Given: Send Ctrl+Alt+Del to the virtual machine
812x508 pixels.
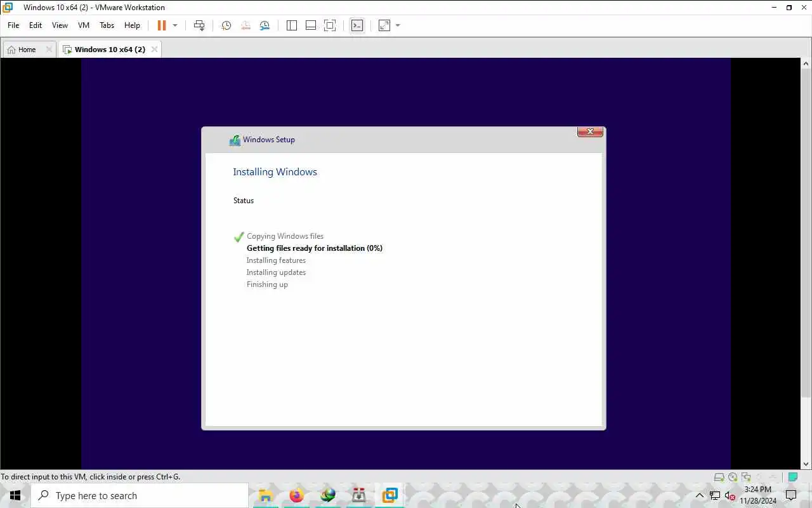Looking at the screenshot, I should click(x=199, y=25).
